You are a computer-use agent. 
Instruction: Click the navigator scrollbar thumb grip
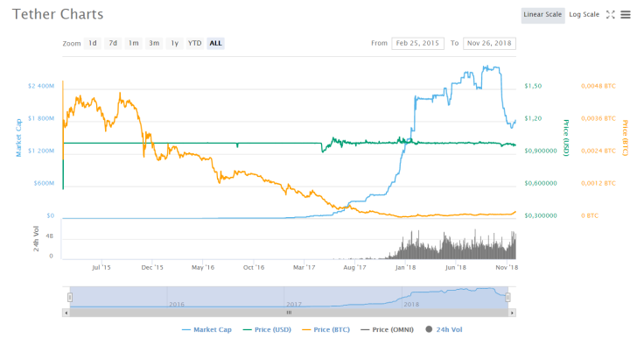tap(289, 313)
